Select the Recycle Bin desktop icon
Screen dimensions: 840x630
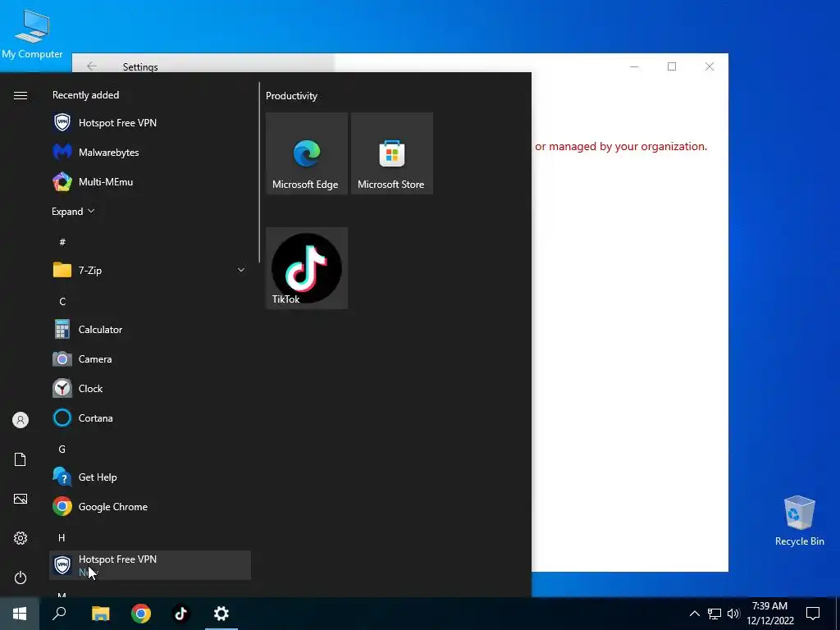[x=799, y=521]
